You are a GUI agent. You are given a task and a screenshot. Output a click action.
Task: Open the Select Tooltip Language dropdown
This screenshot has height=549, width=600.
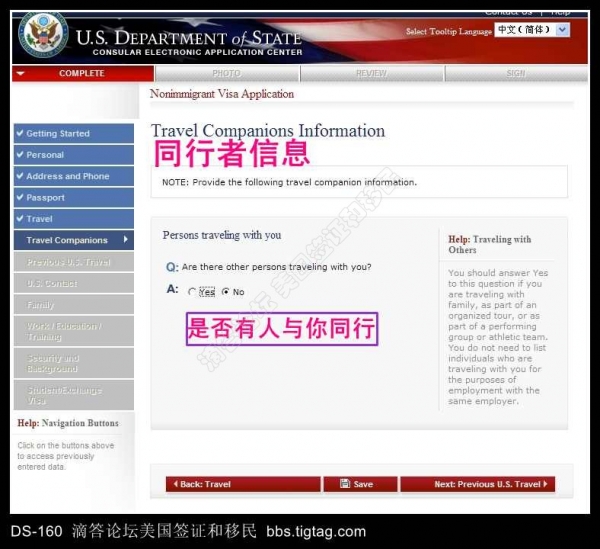point(532,30)
